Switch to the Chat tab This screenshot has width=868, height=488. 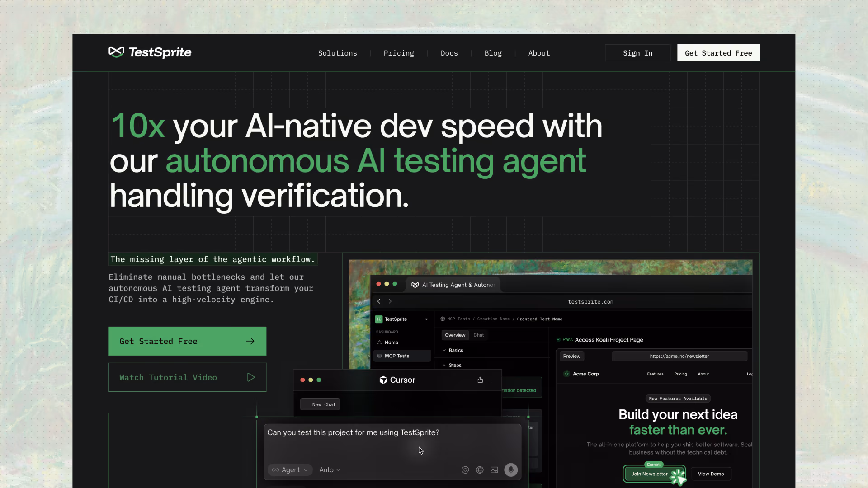479,335
